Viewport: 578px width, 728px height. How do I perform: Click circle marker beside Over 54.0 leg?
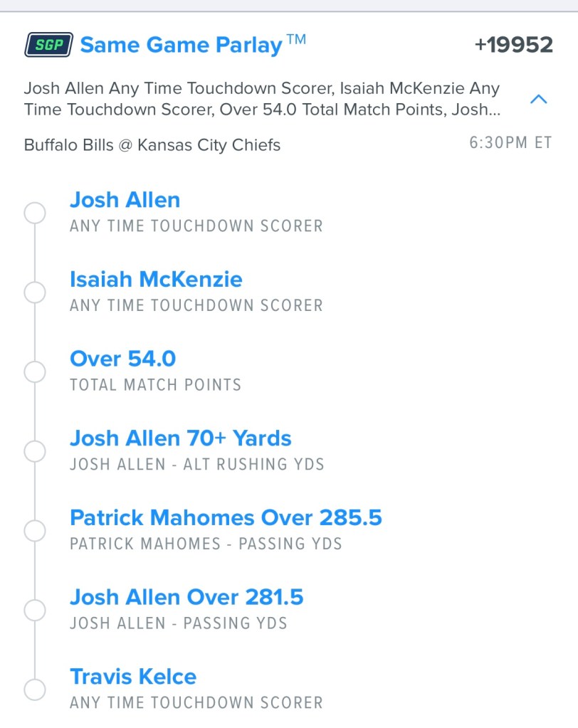point(35,371)
